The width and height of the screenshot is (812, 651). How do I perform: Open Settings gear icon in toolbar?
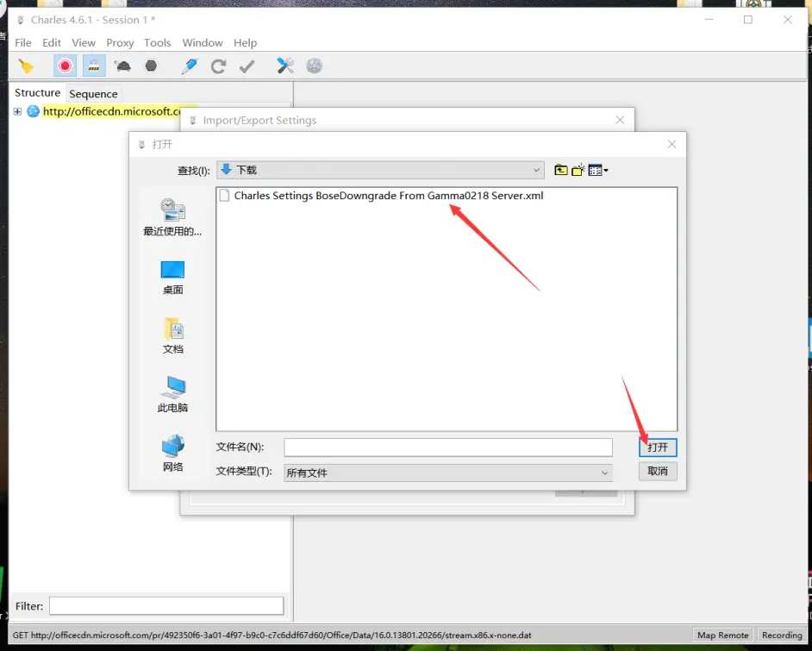[315, 66]
